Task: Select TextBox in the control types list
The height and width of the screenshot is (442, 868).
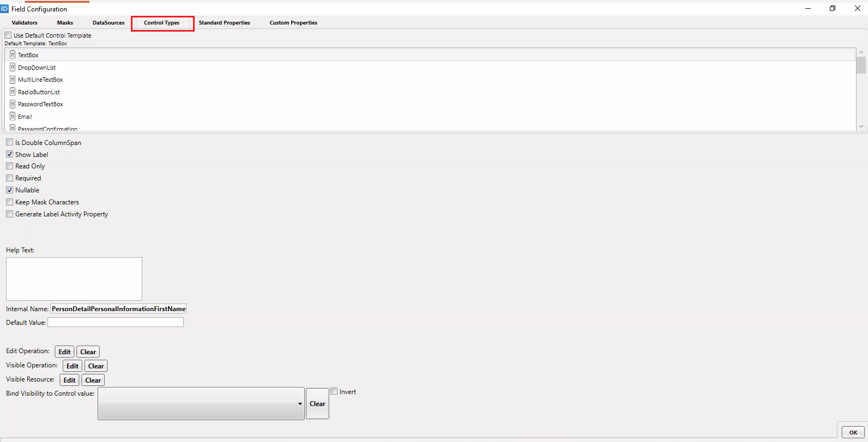Action: [x=431, y=55]
